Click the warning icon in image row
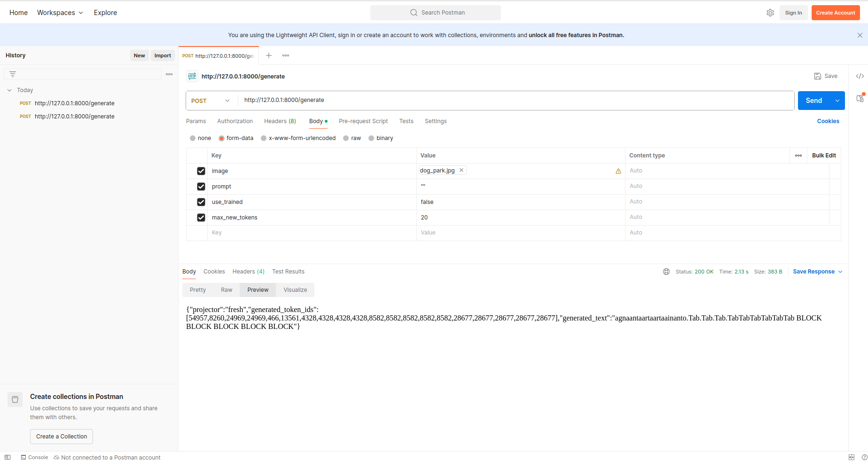Screen dimensions: 868x461 pos(618,171)
